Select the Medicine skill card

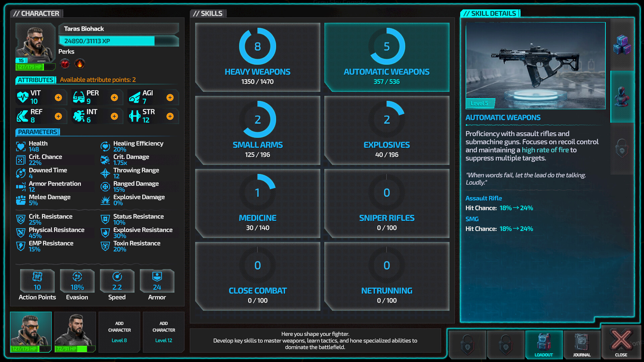(x=258, y=203)
